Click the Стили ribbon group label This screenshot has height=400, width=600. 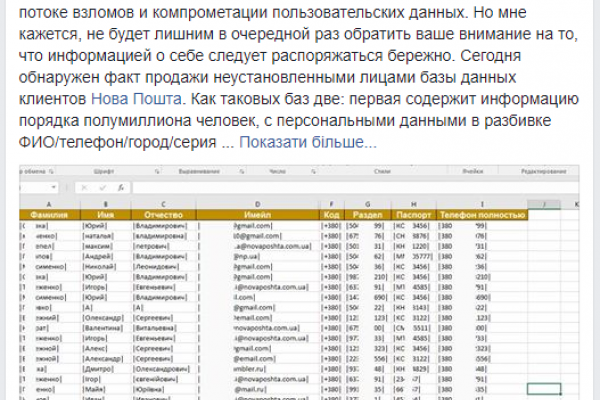382,171
